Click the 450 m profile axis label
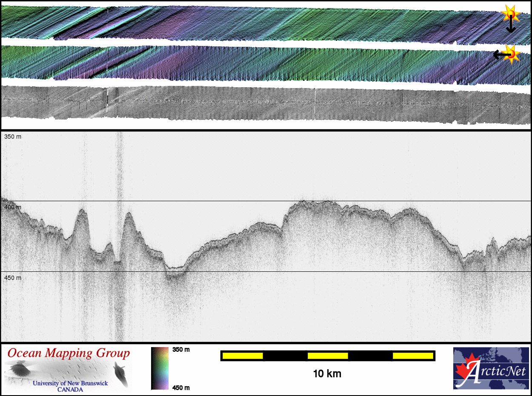This screenshot has height=396, width=532. pyautogui.click(x=13, y=278)
